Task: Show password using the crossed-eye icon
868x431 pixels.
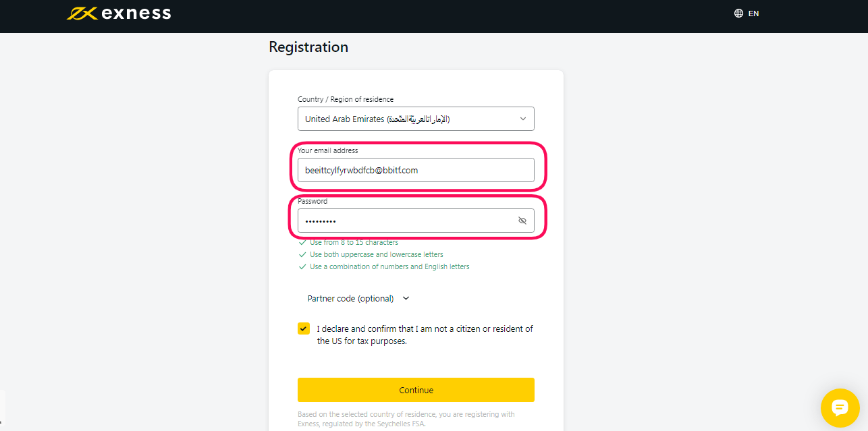Action: point(522,221)
